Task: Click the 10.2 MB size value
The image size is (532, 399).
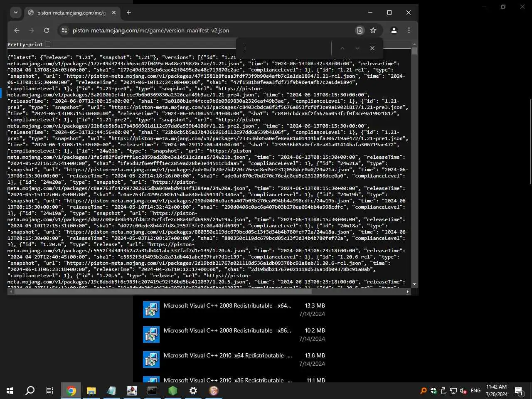Action: [x=315, y=330]
